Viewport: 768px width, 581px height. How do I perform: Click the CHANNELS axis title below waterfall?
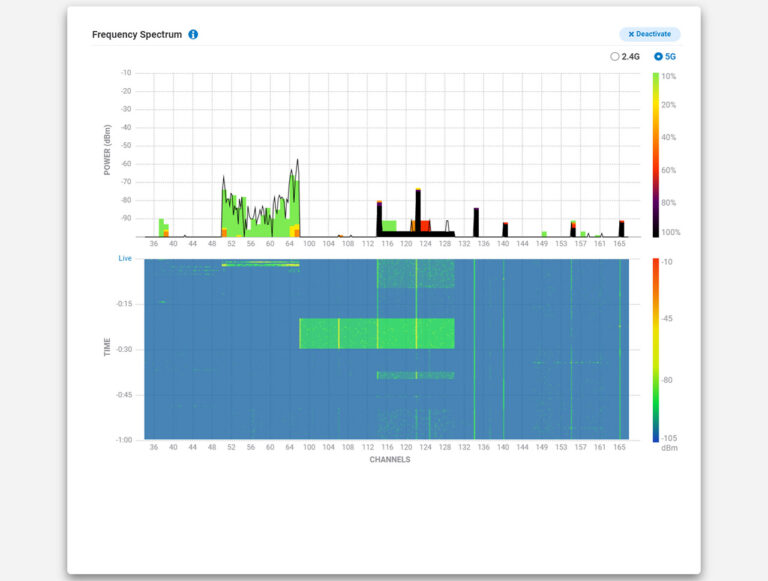click(x=389, y=460)
